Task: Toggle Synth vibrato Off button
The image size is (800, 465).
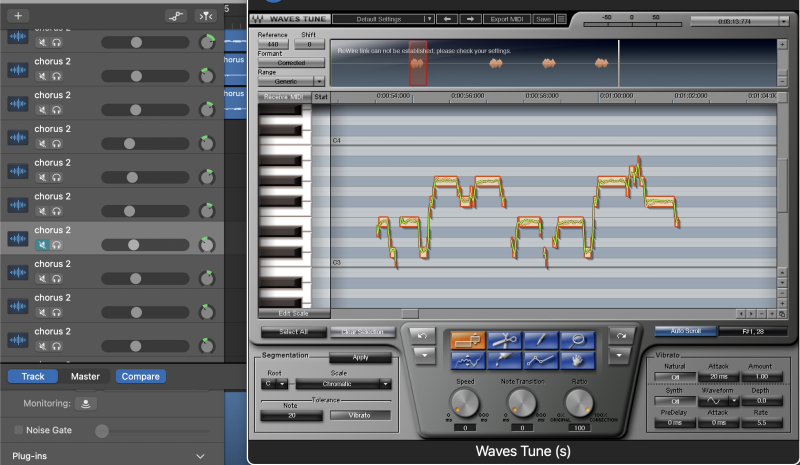Action: pyautogui.click(x=675, y=401)
